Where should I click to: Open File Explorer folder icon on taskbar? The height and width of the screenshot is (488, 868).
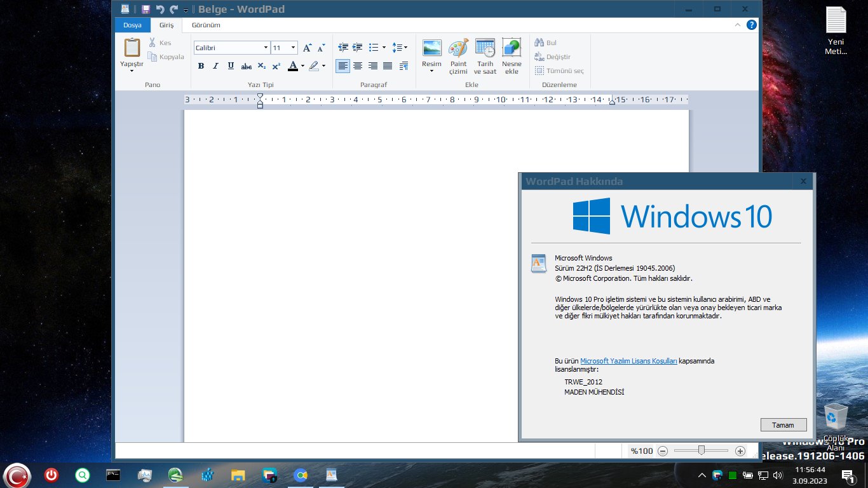(x=238, y=475)
